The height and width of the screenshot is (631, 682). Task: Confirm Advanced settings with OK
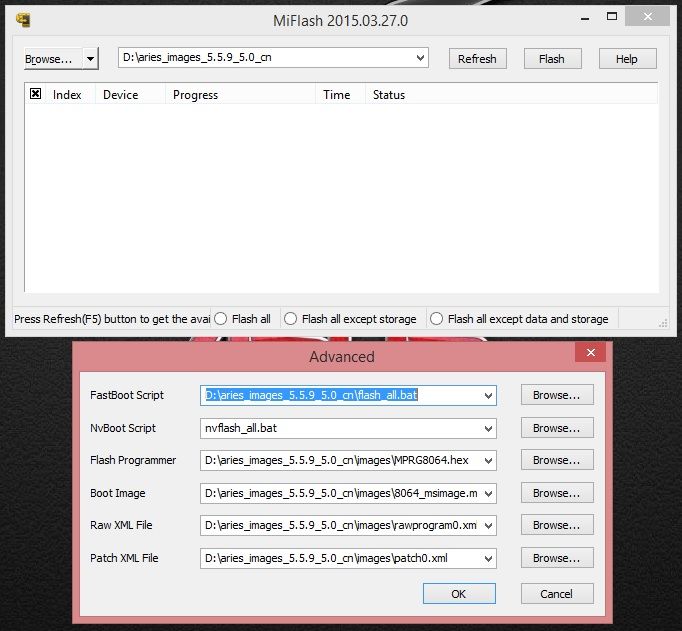coord(459,594)
